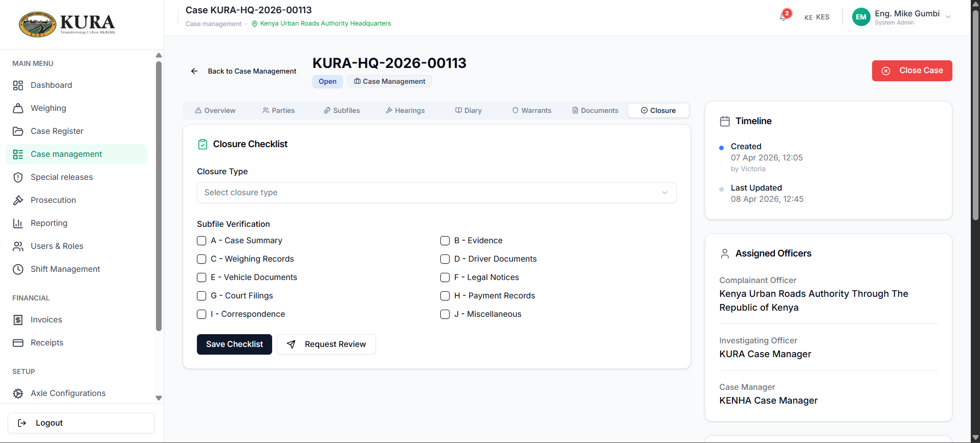Go Back to Case Management
980x443 pixels.
(x=244, y=71)
